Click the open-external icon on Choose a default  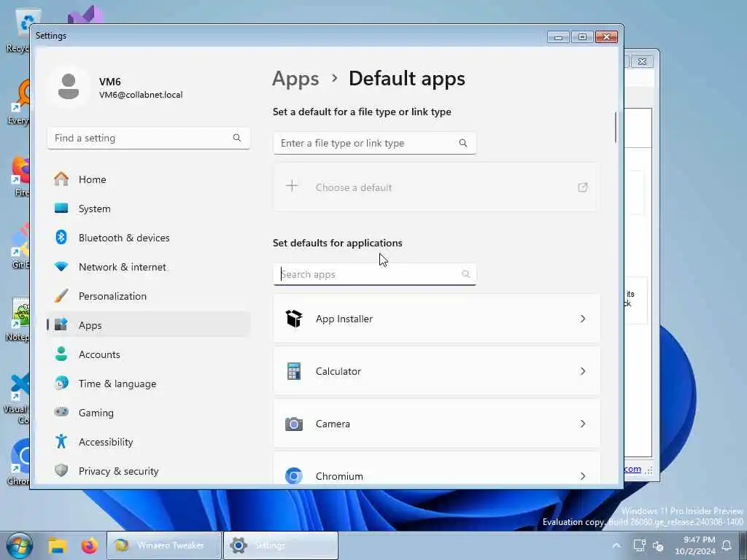(583, 187)
